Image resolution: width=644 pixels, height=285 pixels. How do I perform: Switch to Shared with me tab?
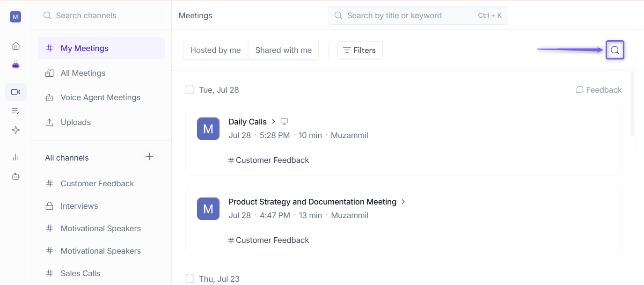tap(284, 50)
